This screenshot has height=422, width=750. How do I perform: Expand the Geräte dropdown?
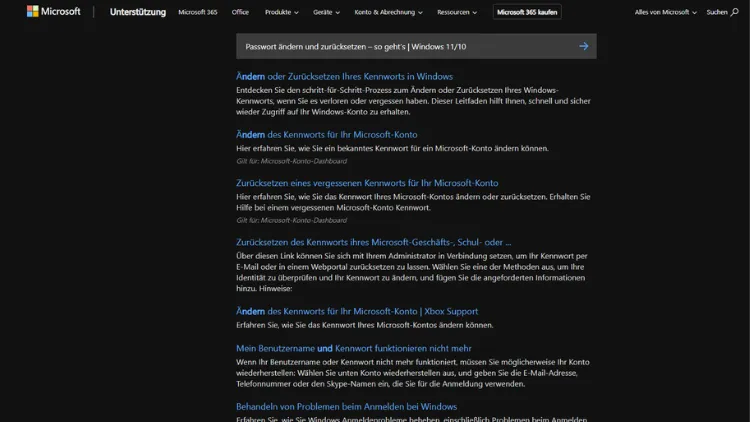pos(326,12)
